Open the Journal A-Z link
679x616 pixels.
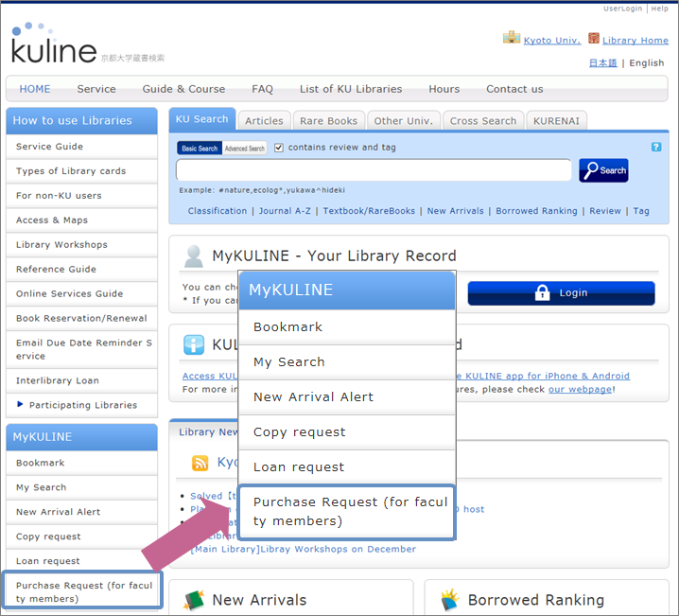point(285,211)
